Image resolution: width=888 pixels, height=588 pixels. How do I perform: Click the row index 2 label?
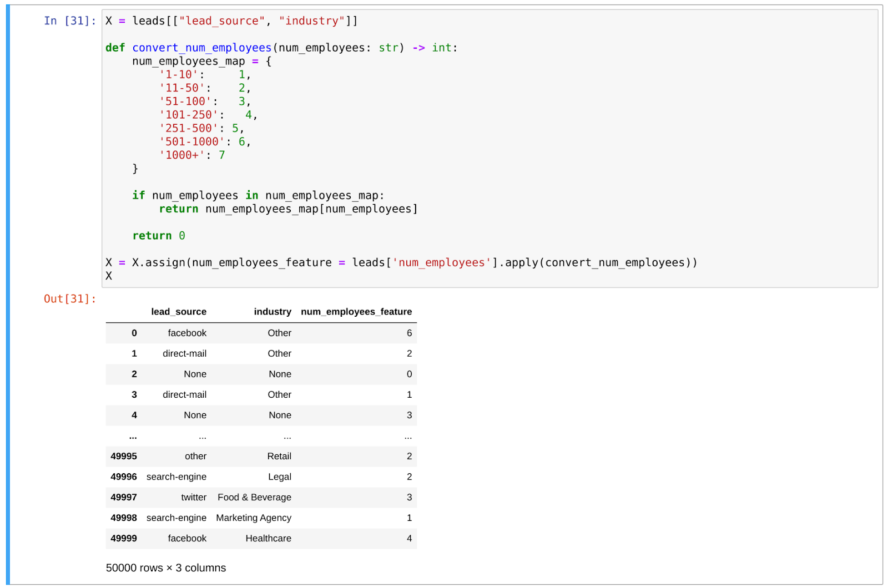[134, 374]
